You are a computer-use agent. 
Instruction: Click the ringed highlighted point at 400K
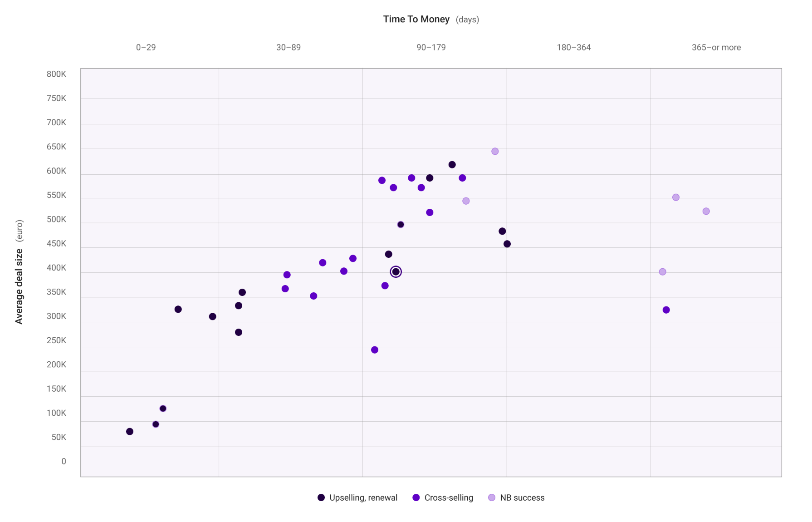click(x=396, y=272)
